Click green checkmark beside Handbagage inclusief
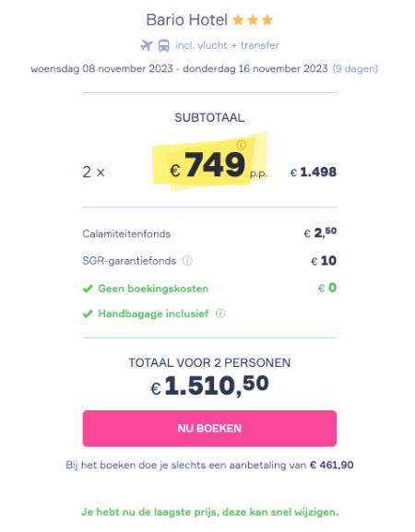415x532 pixels. click(x=88, y=313)
